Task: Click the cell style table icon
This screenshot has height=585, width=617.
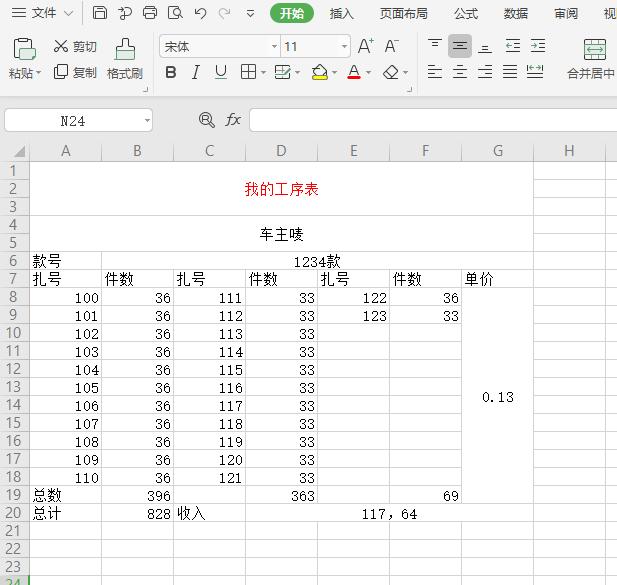Action: (282, 72)
